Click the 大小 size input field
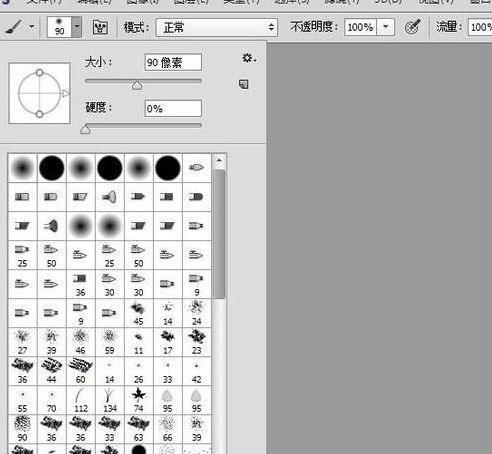 [x=173, y=62]
